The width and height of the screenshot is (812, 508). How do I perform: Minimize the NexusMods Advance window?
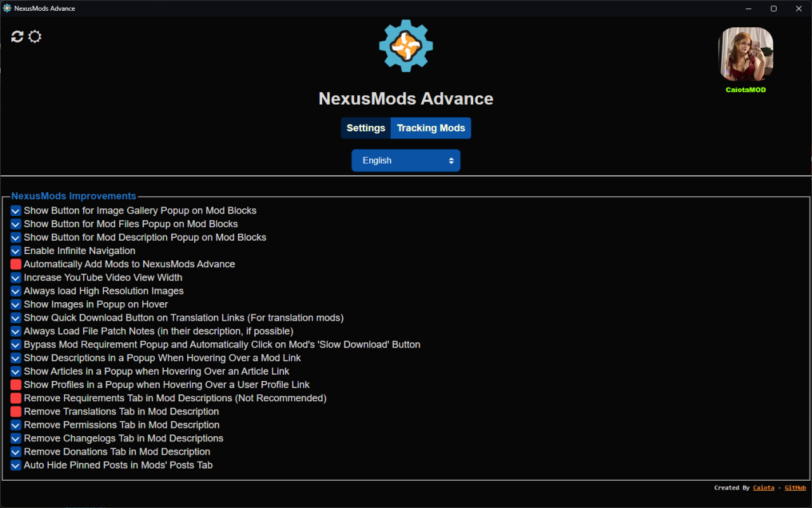[749, 8]
